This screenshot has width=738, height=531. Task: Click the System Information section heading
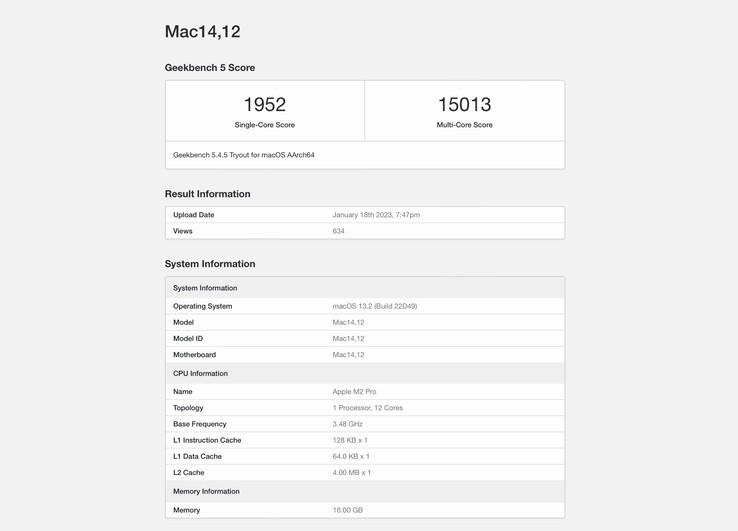point(210,264)
